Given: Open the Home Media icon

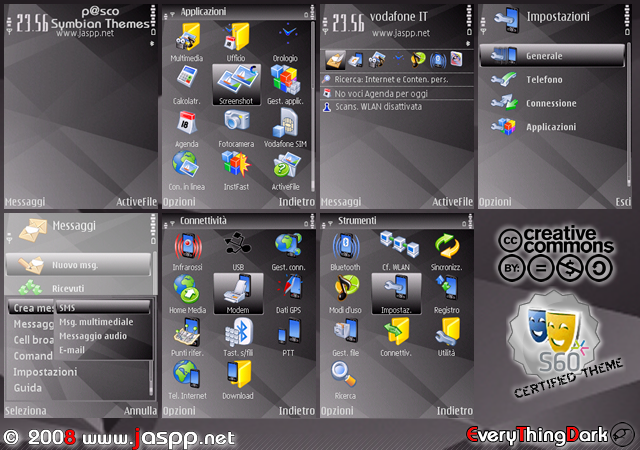Looking at the screenshot, I should coord(186,289).
